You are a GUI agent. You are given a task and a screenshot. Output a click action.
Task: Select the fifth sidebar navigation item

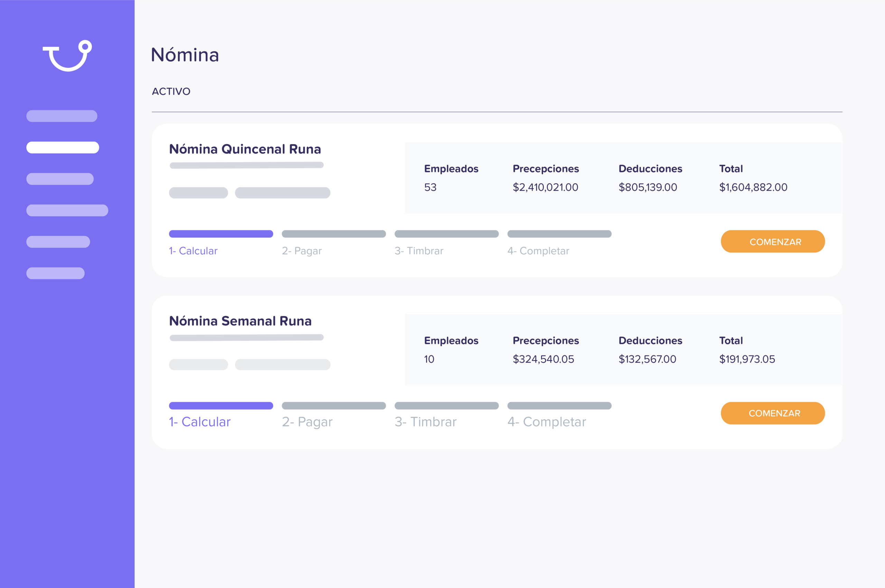(58, 241)
